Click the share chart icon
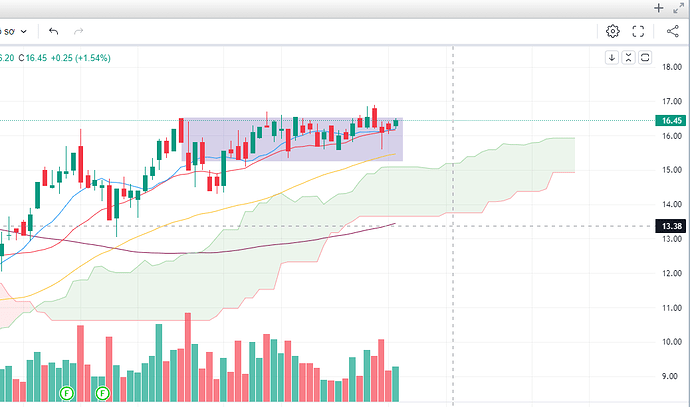Viewport: 690px width, 407px height. click(x=672, y=32)
